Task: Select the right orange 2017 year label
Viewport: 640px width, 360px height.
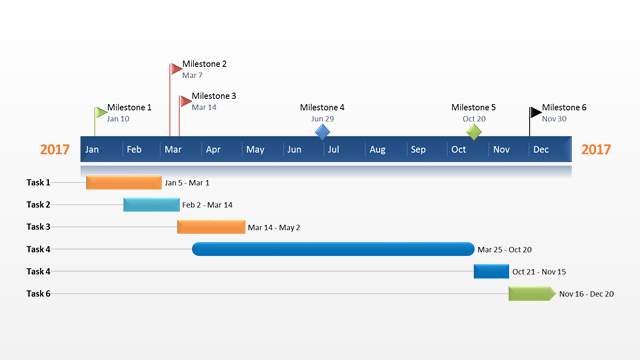Action: (596, 149)
